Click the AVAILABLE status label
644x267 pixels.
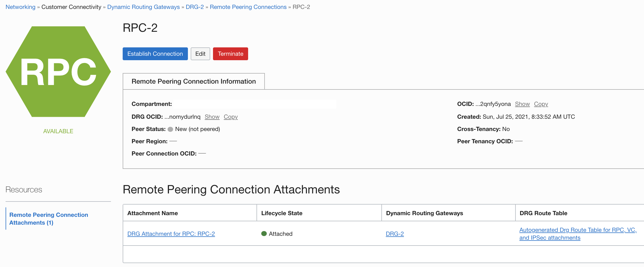[58, 131]
